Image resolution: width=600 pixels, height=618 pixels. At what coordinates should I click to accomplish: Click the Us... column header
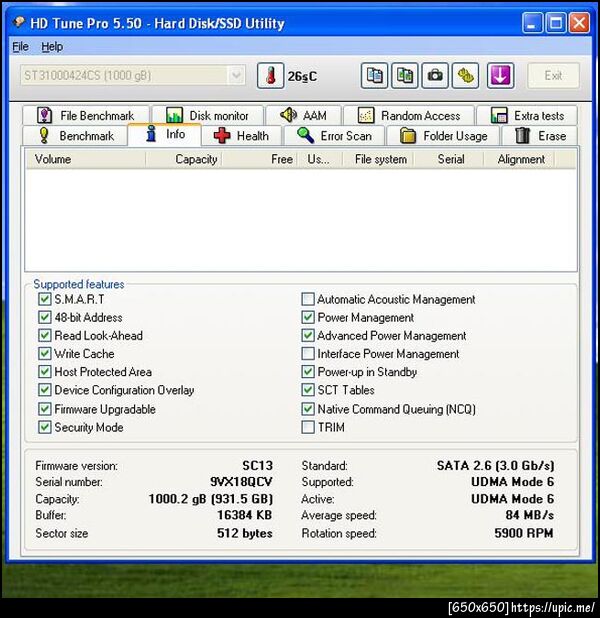(x=320, y=159)
